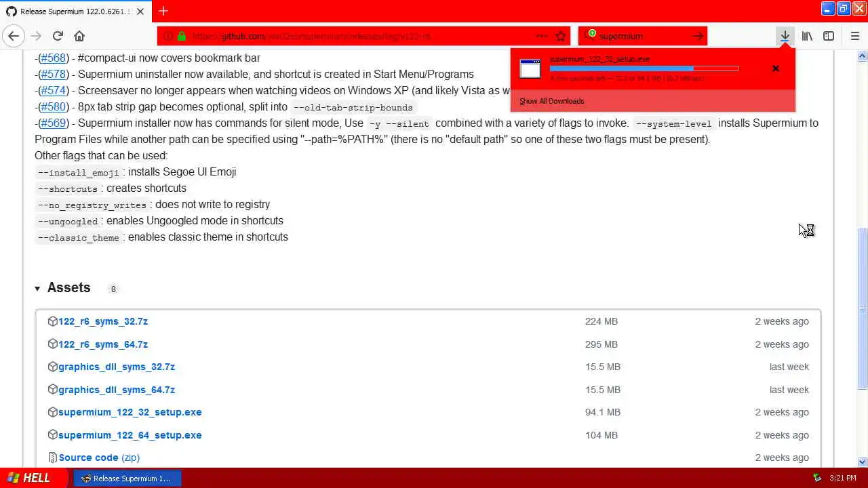Click the Assets heading
Viewport: 868px width, 488px height.
pyautogui.click(x=68, y=287)
